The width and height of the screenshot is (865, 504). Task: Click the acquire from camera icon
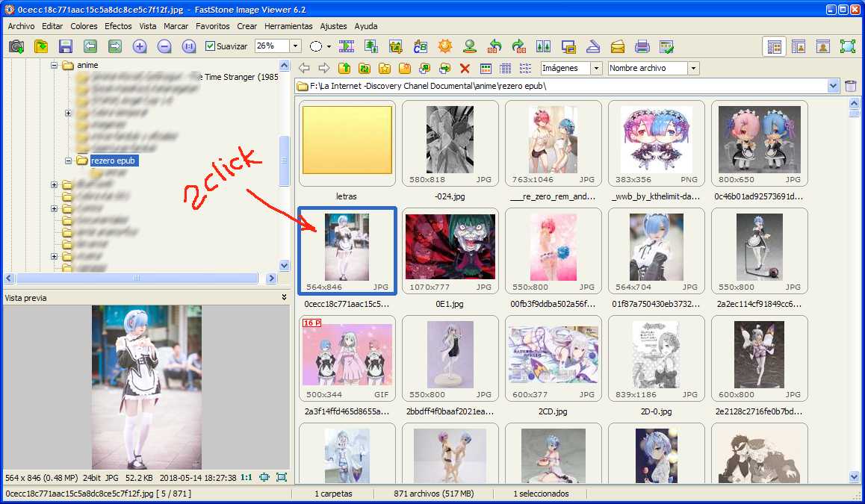(16, 47)
